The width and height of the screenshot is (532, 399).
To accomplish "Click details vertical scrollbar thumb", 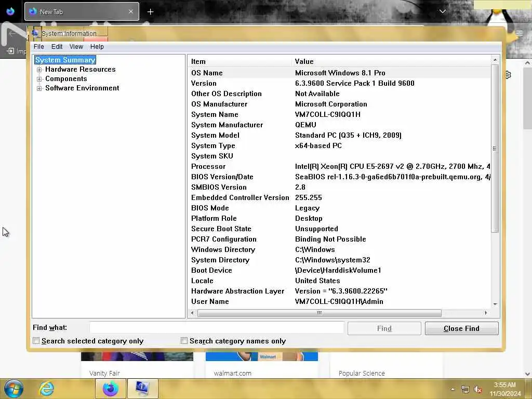I will click(495, 149).
